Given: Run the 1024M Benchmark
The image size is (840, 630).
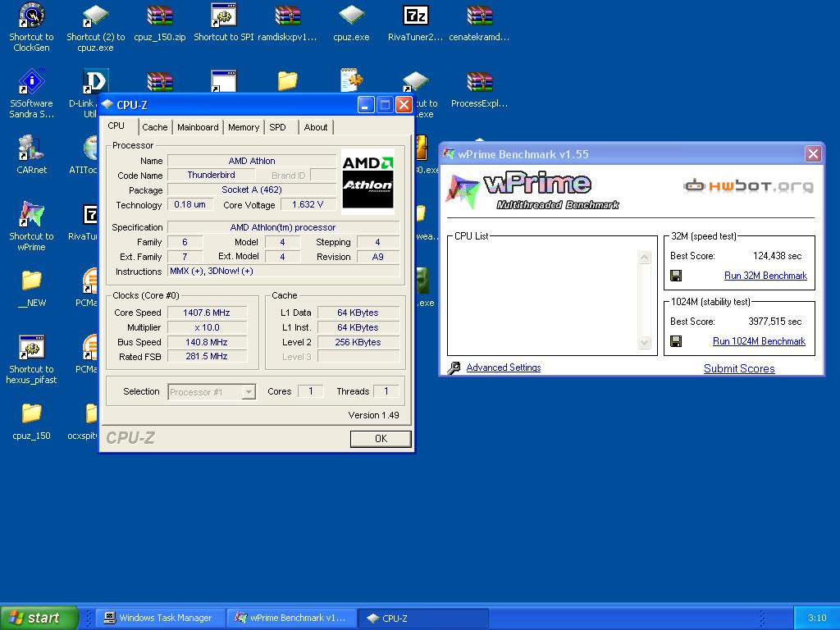Looking at the screenshot, I should [759, 341].
